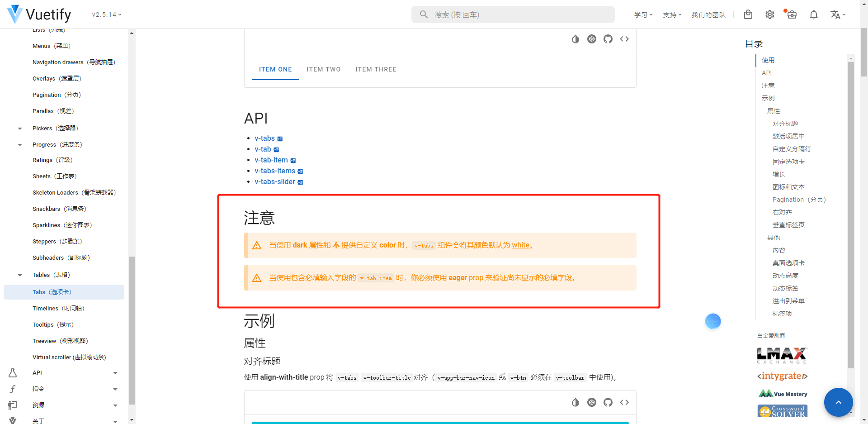
Task: Open the Vuetify store bag icon
Action: pyautogui.click(x=748, y=14)
